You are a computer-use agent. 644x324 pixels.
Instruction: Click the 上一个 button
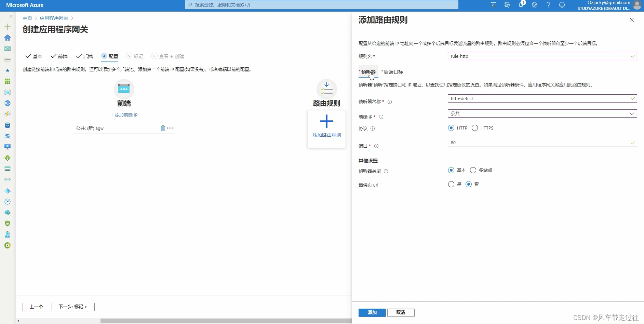tap(36, 307)
